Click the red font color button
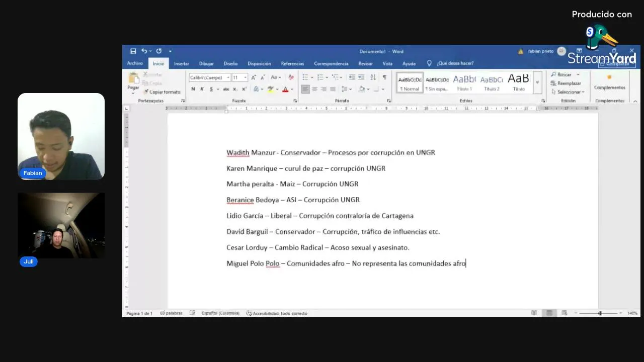Image resolution: width=644 pixels, height=362 pixels. point(285,89)
